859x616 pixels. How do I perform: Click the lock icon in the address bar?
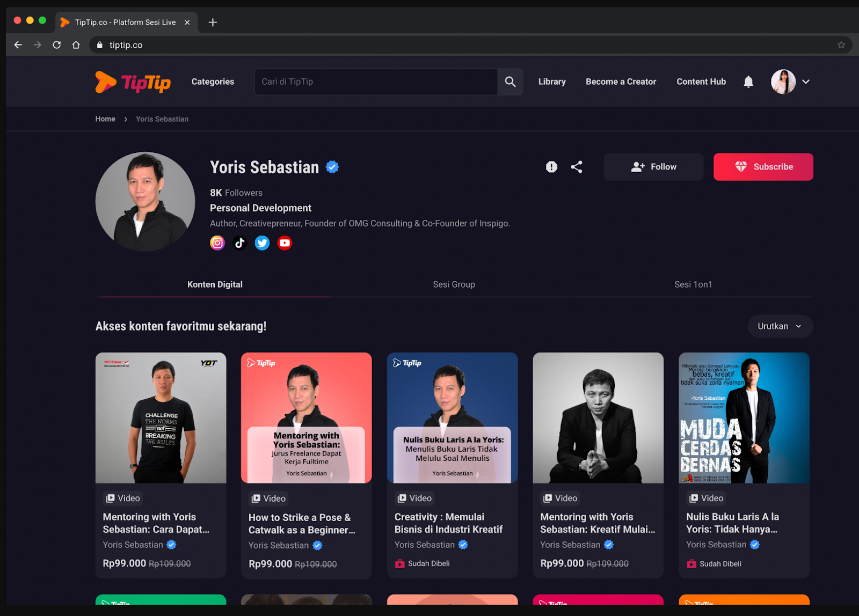coord(99,45)
